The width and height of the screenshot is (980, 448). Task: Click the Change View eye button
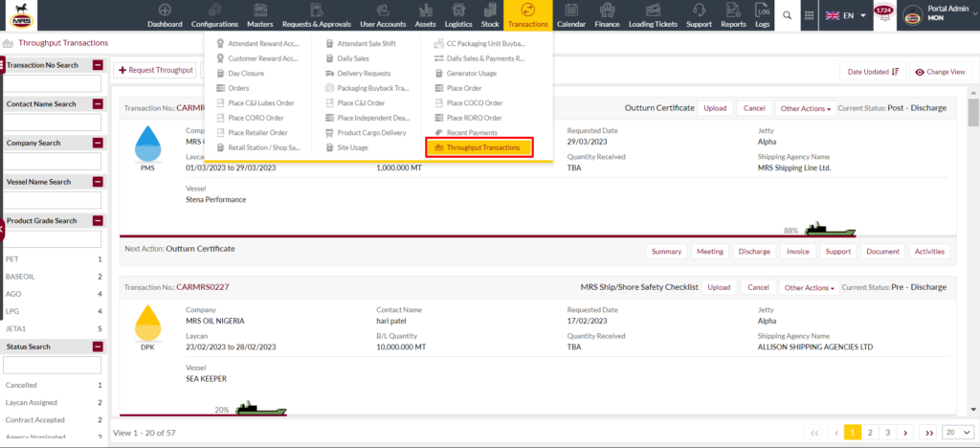coord(940,72)
